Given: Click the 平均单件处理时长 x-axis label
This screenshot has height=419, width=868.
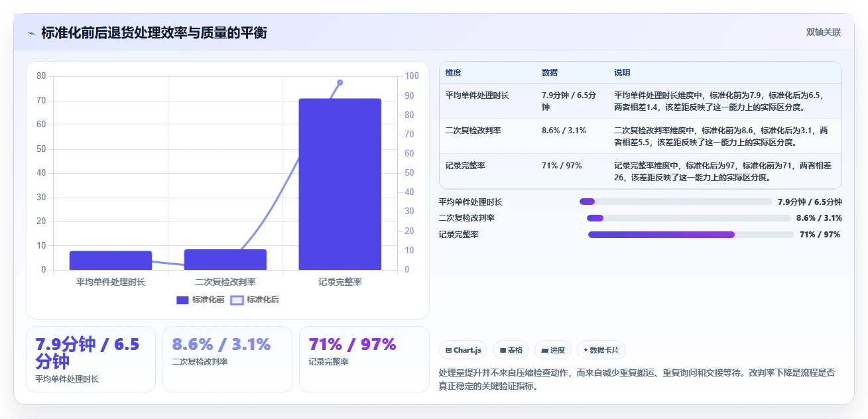Looking at the screenshot, I should click(111, 282).
